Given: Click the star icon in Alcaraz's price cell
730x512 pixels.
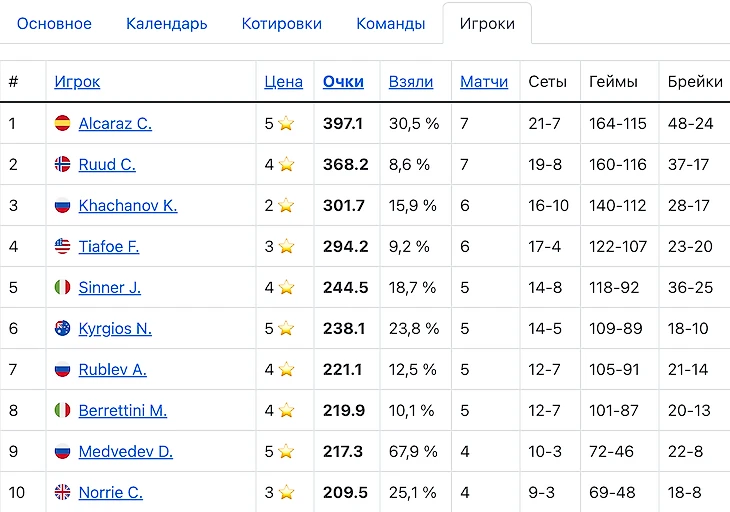Looking at the screenshot, I should pos(287,124).
